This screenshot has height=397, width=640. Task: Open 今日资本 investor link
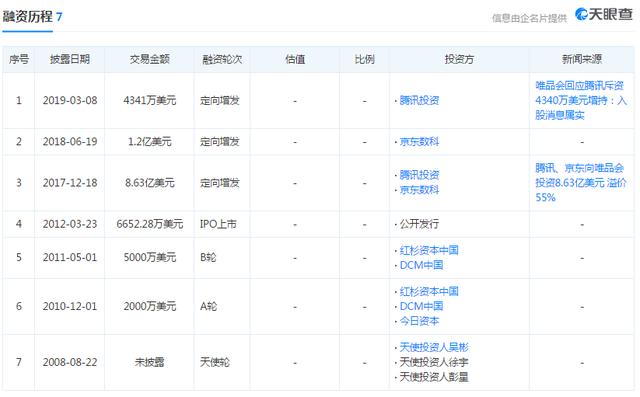tap(419, 321)
